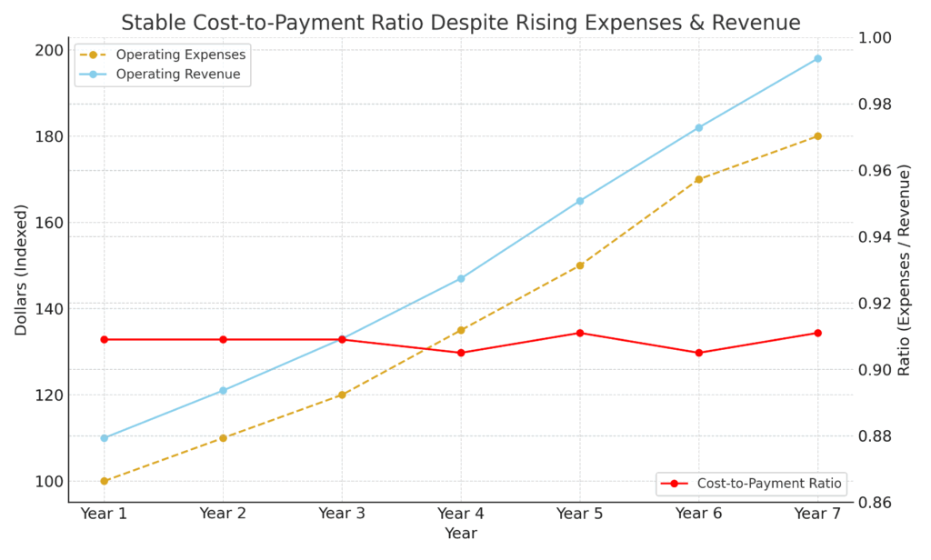Click the Operating Revenue Year 6 data point

click(698, 127)
